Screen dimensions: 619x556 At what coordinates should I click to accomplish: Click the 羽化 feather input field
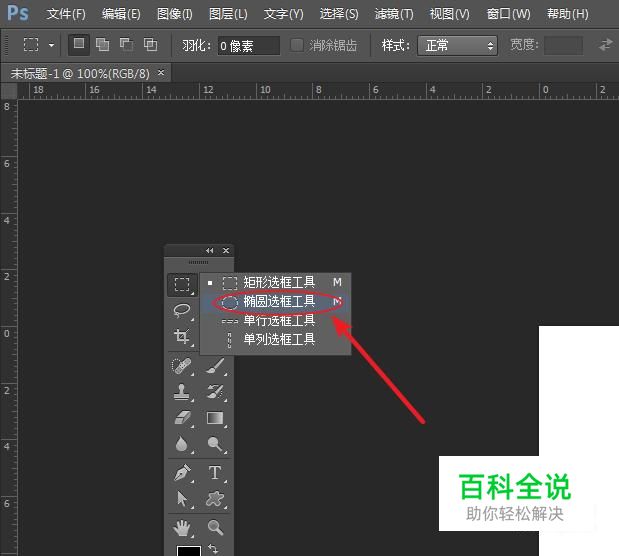249,46
